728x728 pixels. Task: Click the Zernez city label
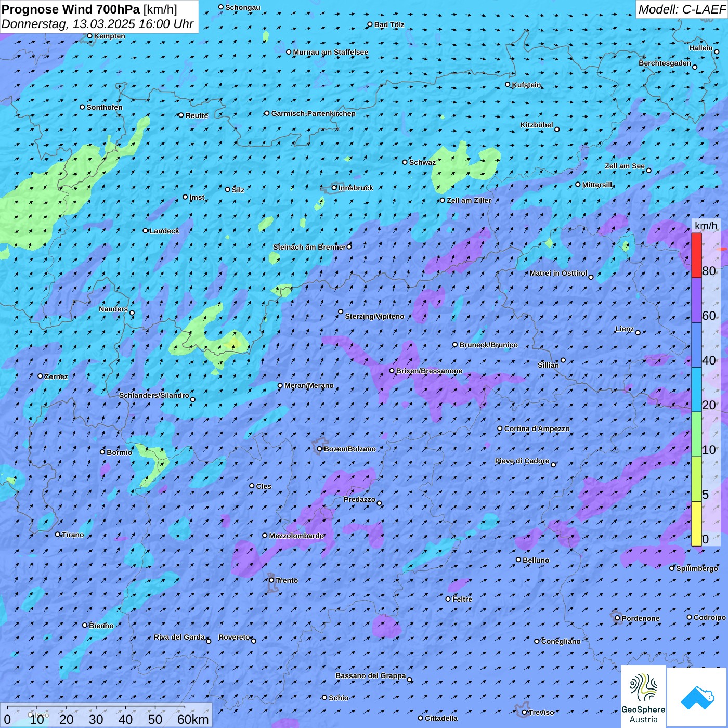point(56,376)
